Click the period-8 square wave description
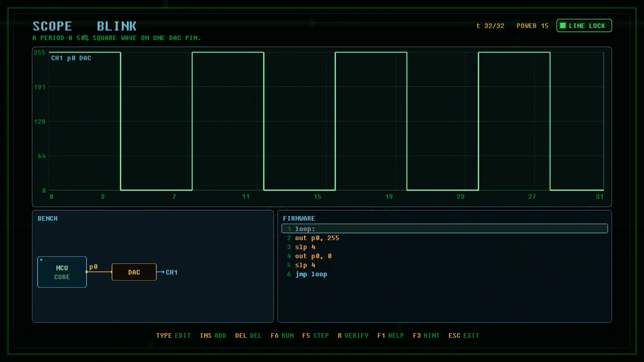644x362 pixels. [117, 38]
